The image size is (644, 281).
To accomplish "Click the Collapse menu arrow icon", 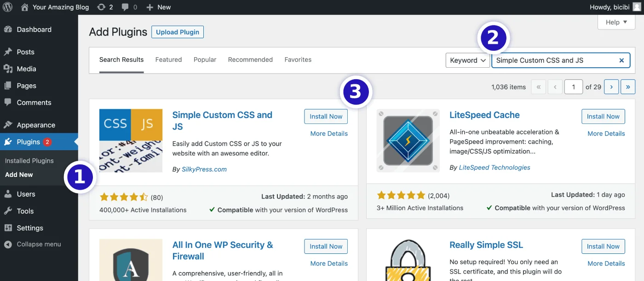I will (8, 244).
